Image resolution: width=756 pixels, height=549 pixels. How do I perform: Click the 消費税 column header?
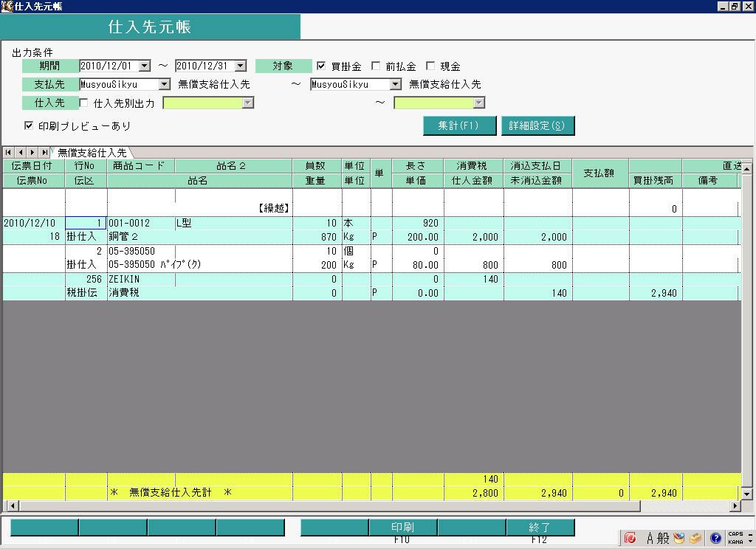point(473,166)
